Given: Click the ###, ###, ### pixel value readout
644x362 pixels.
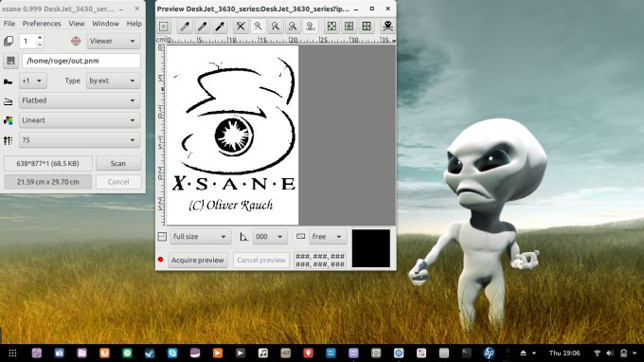Looking at the screenshot, I should click(320, 260).
